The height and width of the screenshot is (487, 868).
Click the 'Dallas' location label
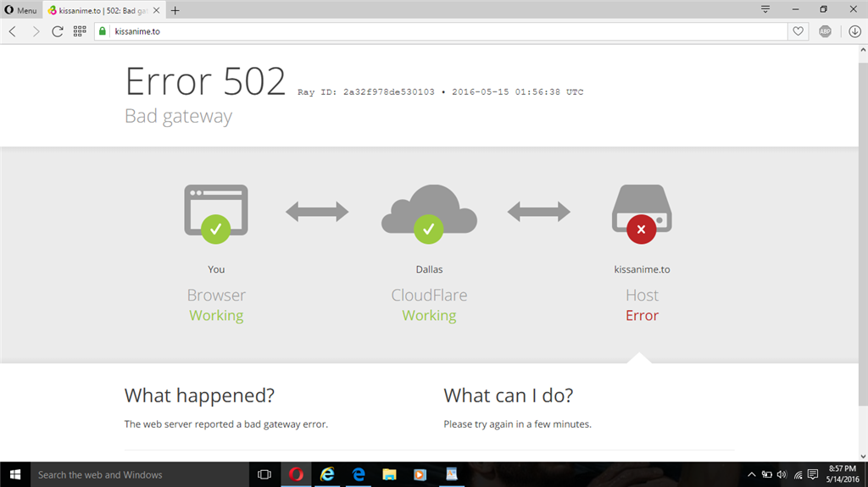click(429, 269)
